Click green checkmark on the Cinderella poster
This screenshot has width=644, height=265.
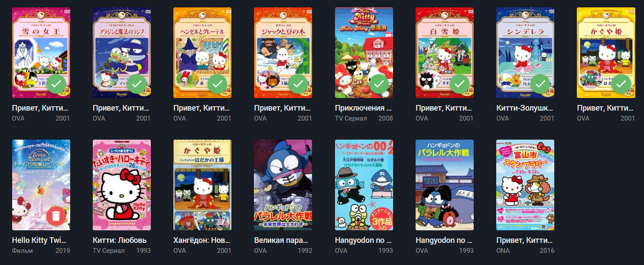pyautogui.click(x=540, y=84)
